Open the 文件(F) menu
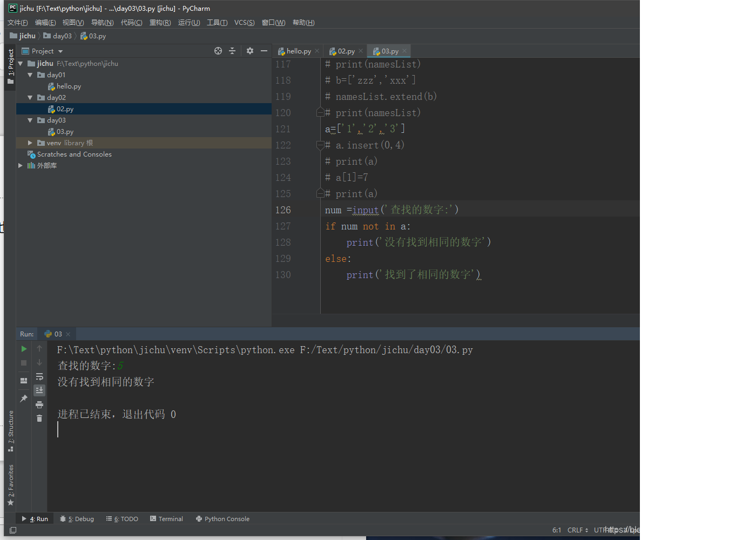 pyautogui.click(x=18, y=23)
